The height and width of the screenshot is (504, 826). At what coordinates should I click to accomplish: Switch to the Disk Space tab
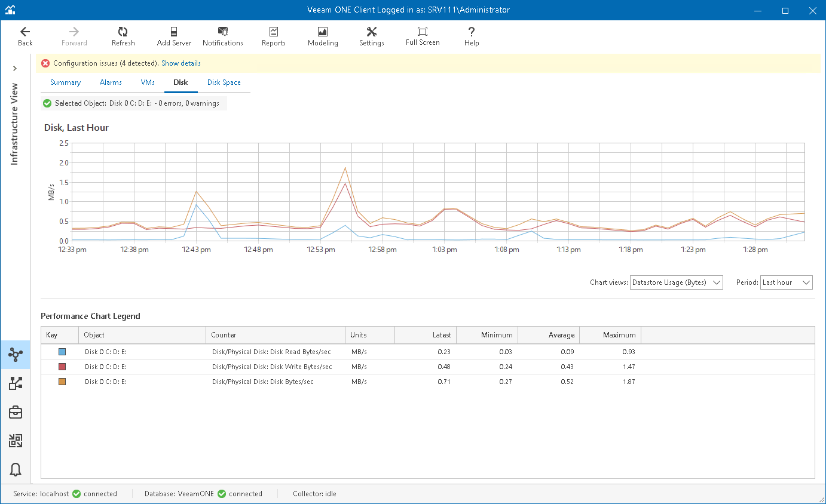tap(224, 82)
